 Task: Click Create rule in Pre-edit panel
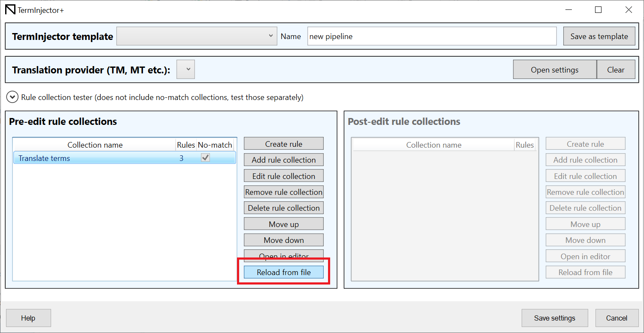coord(283,144)
